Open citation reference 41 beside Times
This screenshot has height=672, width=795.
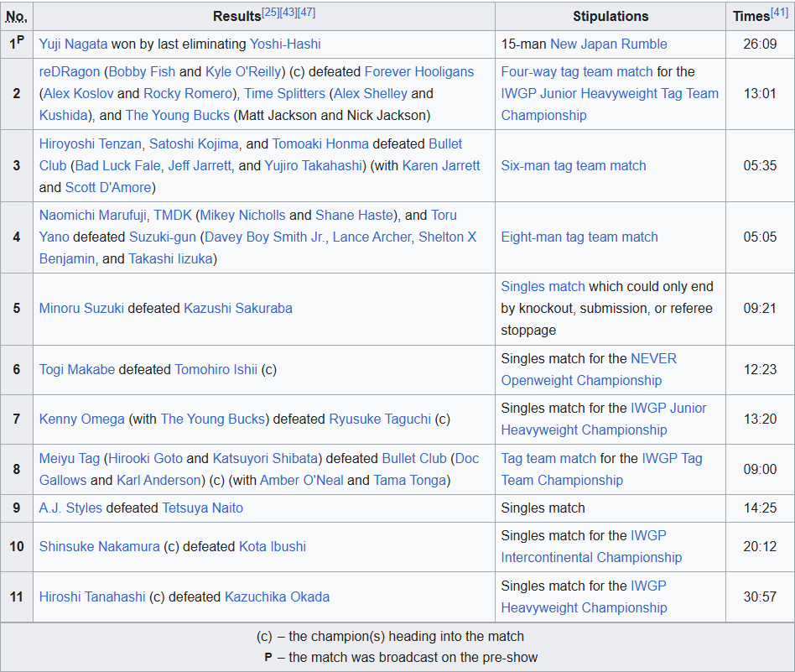779,13
